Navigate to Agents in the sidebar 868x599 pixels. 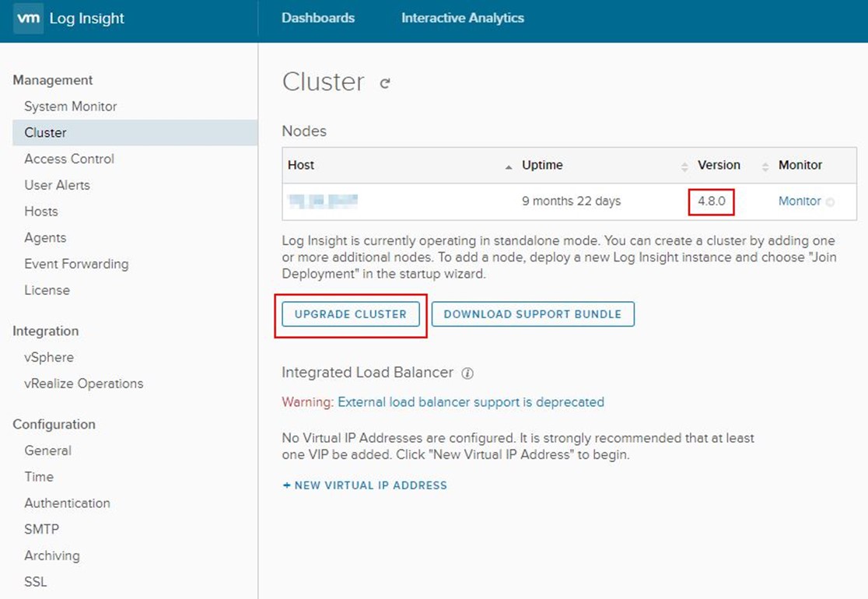pyautogui.click(x=45, y=237)
